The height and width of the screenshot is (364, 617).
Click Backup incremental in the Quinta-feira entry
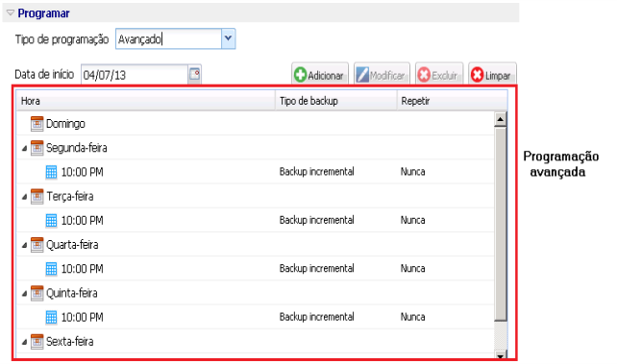317,317
